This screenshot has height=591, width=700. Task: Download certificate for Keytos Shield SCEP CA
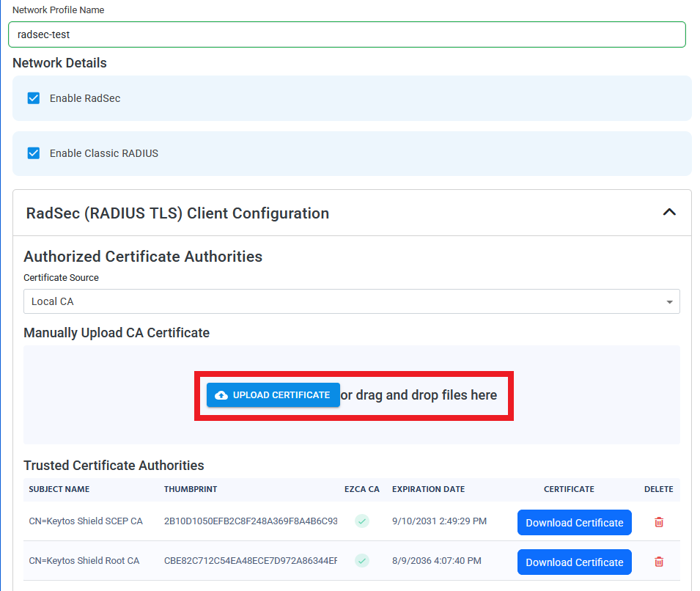click(574, 522)
